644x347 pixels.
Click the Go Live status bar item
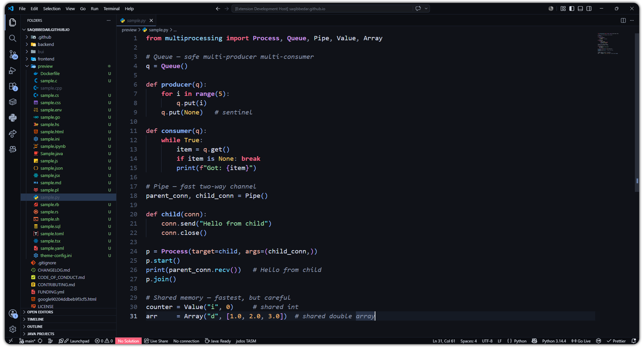click(x=581, y=341)
